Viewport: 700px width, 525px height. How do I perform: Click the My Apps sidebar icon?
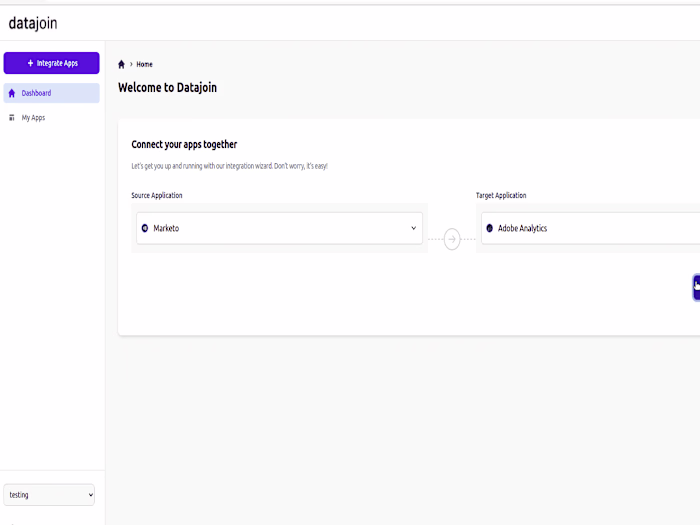(x=12, y=118)
